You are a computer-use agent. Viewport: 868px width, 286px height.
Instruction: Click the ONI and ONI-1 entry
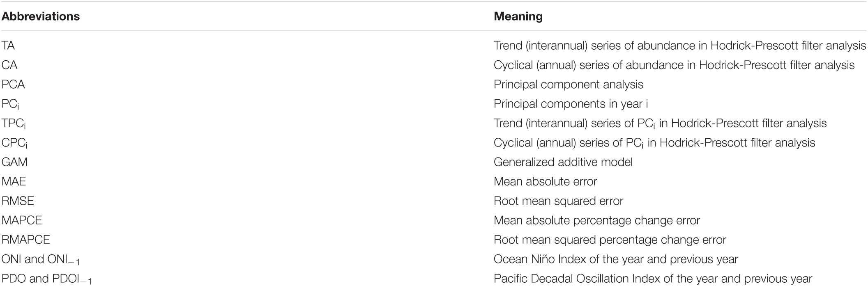(41, 260)
